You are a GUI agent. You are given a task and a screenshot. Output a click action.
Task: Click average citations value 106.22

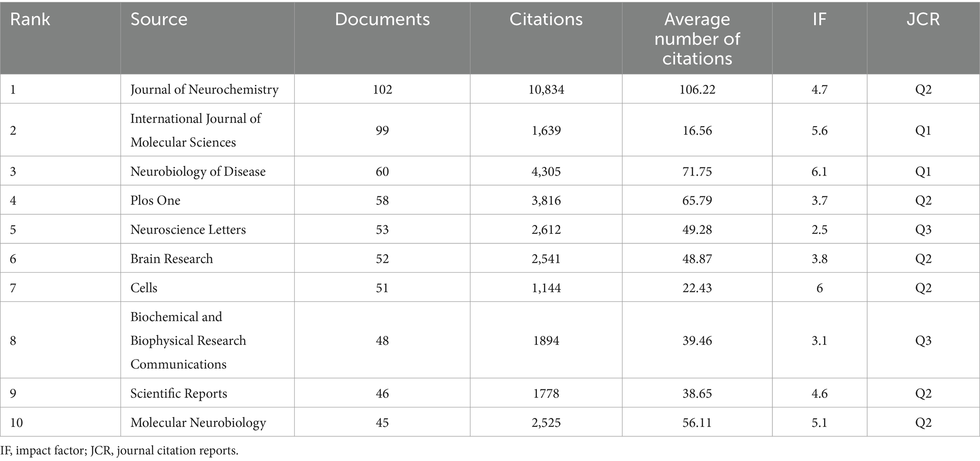point(697,89)
